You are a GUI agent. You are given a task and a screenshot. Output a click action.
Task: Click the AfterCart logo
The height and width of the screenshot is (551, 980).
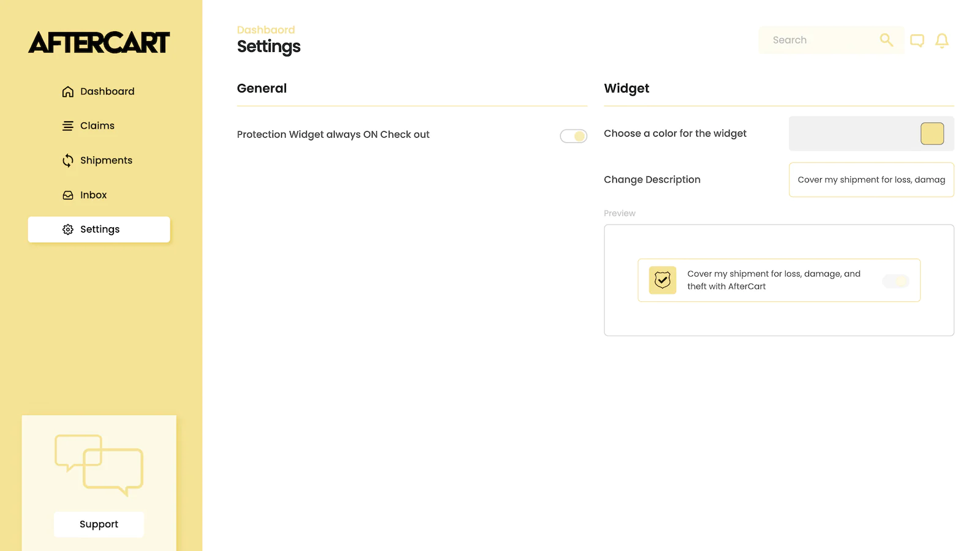point(99,42)
